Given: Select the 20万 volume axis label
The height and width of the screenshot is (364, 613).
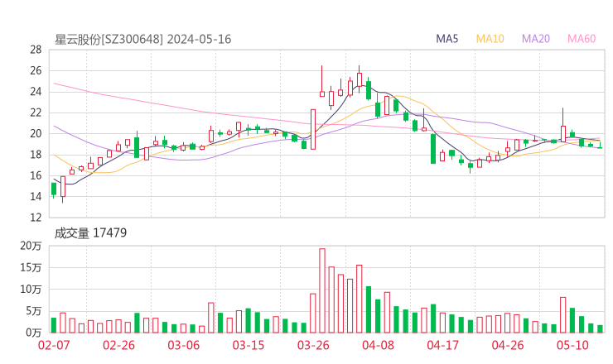Looking at the screenshot, I should pos(31,247).
